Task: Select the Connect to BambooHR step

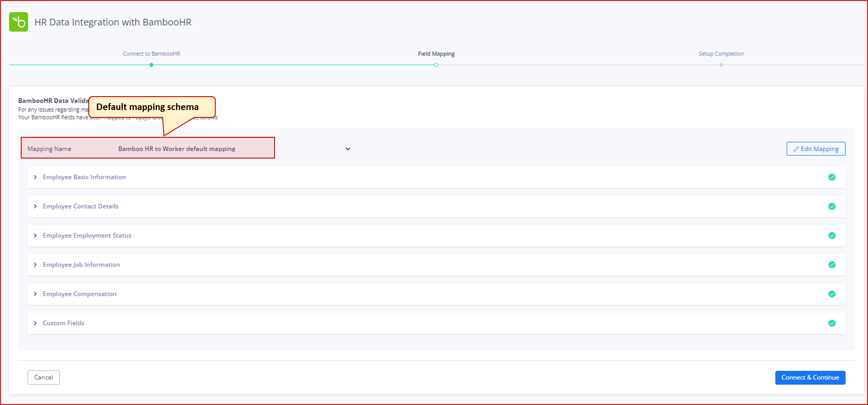Action: [x=151, y=65]
